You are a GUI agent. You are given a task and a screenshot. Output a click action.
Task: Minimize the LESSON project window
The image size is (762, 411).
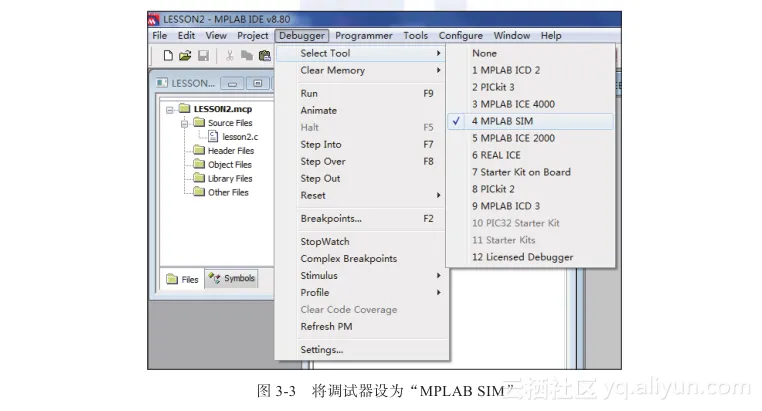232,84
